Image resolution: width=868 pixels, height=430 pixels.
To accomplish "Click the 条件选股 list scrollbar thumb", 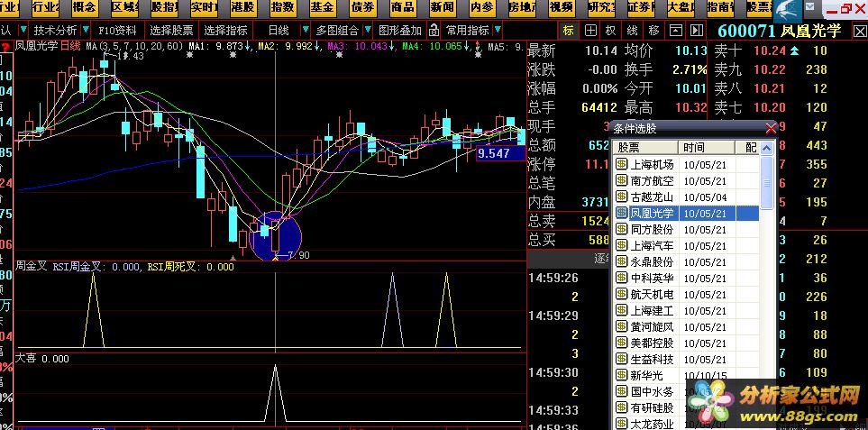I will (x=767, y=183).
